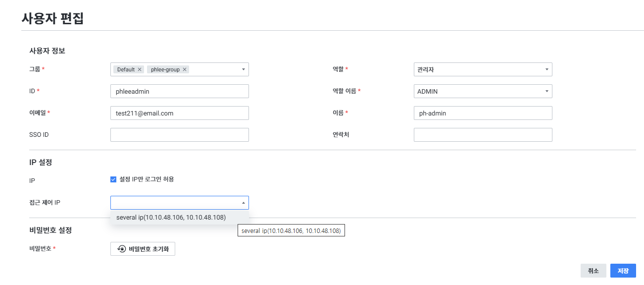The image size is (644, 285).
Task: Open the 역할 dropdown showing 관리자
Action: (x=482, y=69)
